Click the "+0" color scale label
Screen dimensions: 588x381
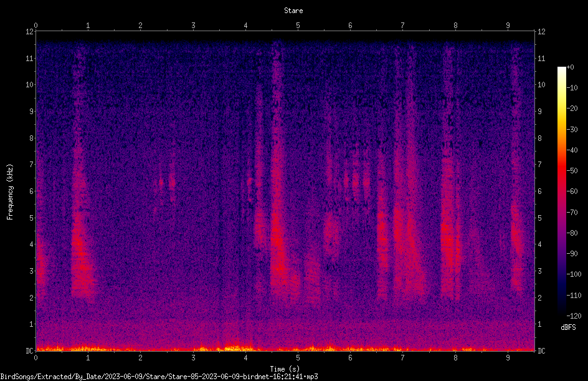[x=570, y=67]
